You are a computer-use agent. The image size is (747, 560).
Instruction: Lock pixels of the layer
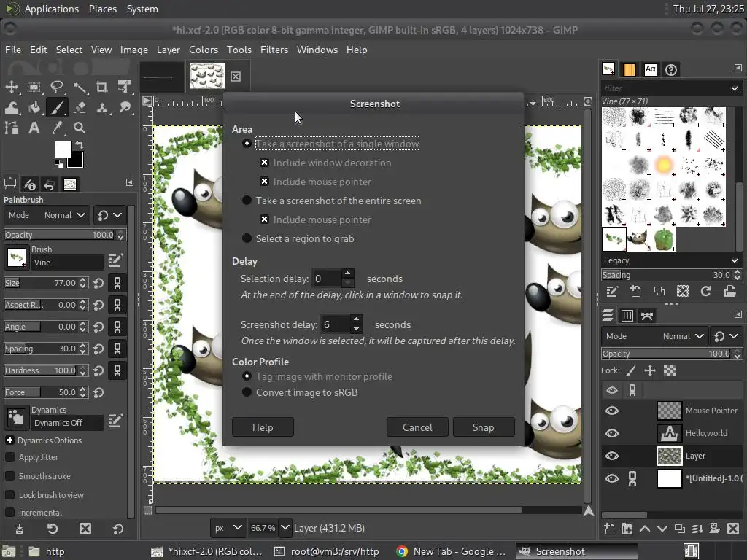click(630, 370)
